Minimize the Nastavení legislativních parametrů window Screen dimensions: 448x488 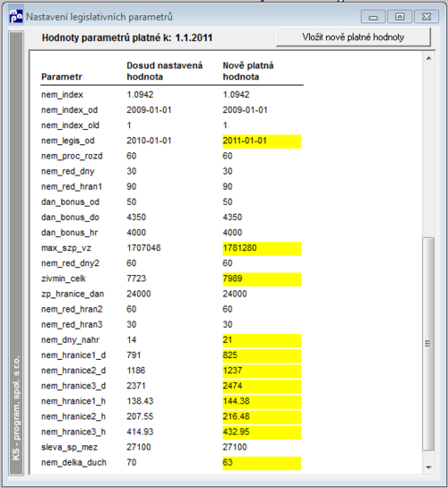(374, 16)
